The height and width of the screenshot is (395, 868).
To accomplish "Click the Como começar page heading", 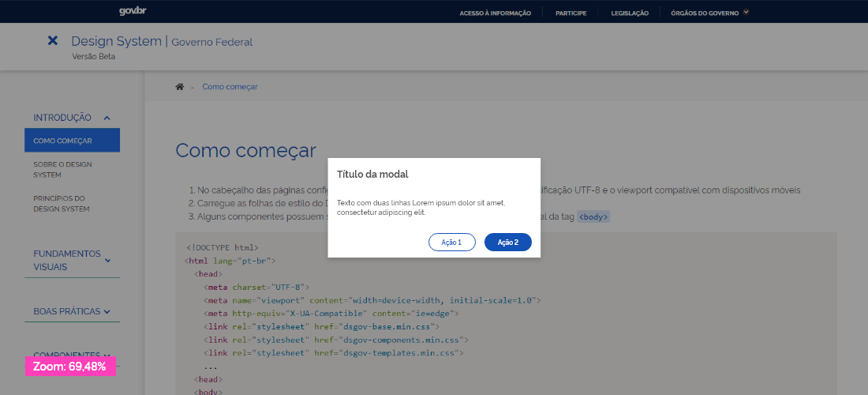I will pyautogui.click(x=245, y=150).
